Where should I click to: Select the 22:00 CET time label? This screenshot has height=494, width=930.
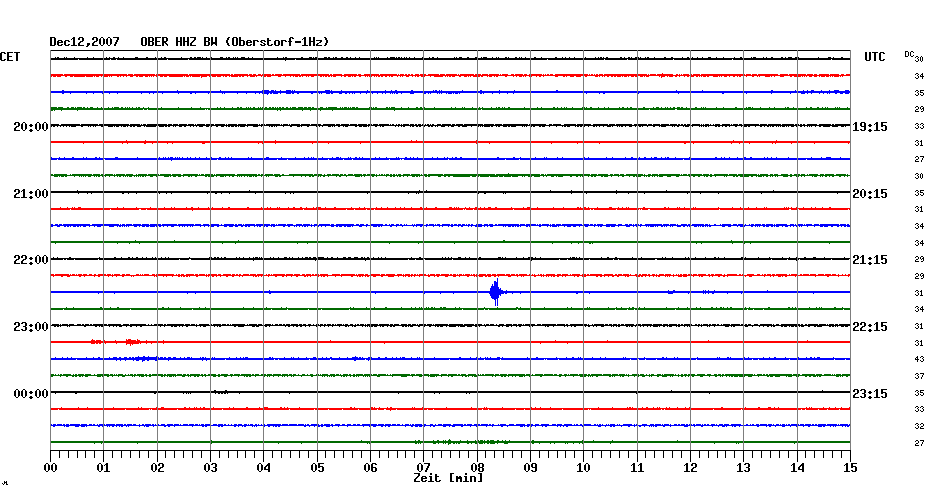(x=31, y=260)
